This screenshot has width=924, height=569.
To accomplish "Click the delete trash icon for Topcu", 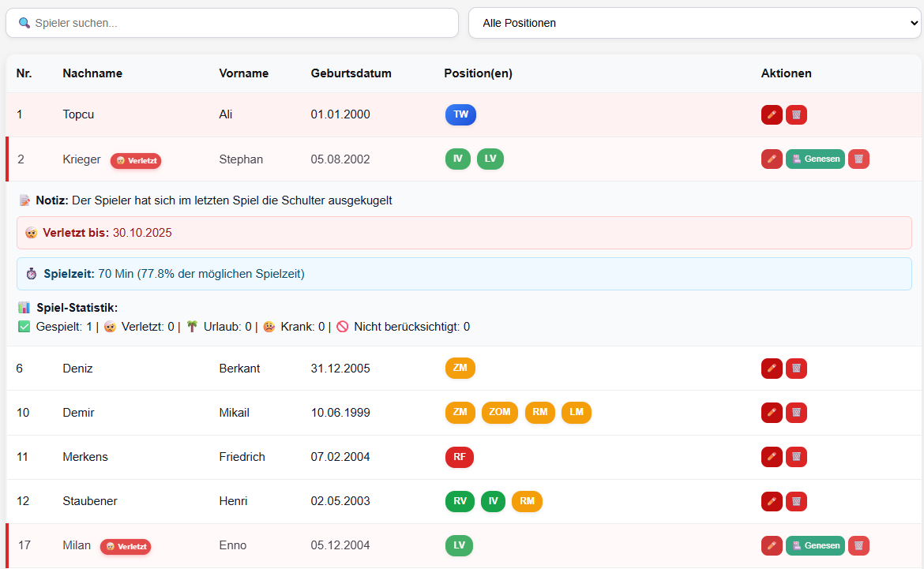I will pyautogui.click(x=796, y=115).
